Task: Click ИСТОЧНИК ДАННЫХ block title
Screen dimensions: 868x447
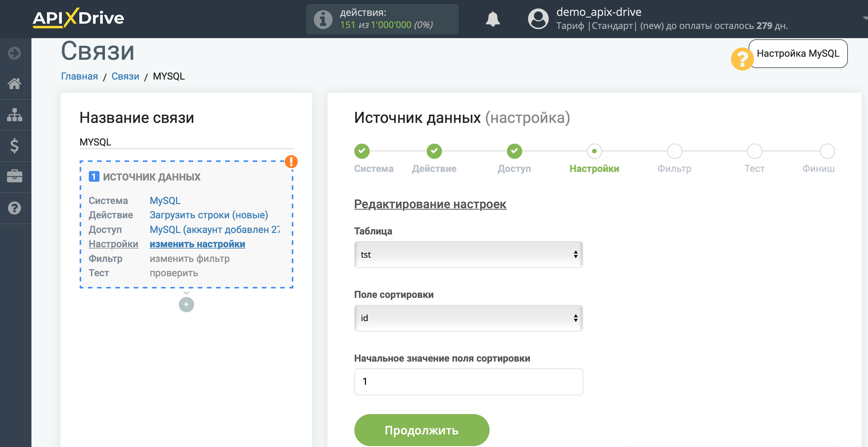Action: (152, 177)
